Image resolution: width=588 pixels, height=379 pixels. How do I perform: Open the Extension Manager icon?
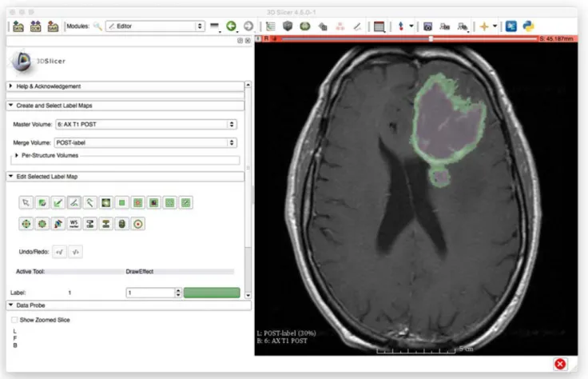(511, 26)
